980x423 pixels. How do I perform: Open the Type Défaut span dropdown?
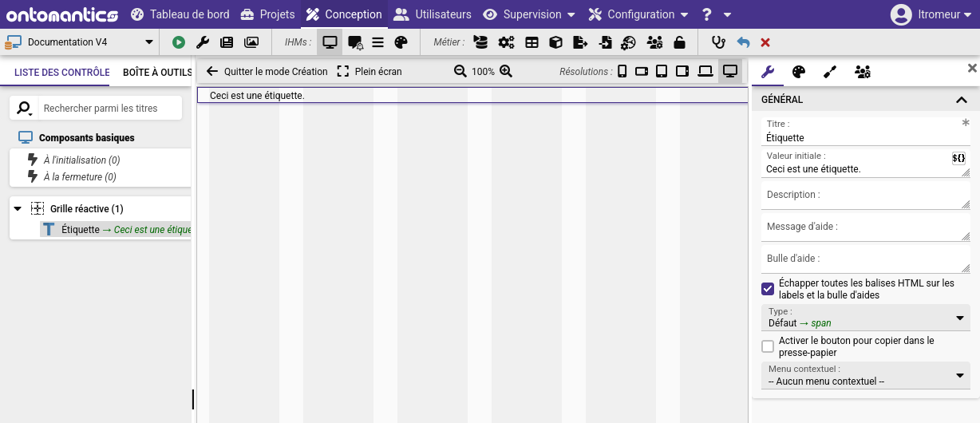tap(866, 318)
